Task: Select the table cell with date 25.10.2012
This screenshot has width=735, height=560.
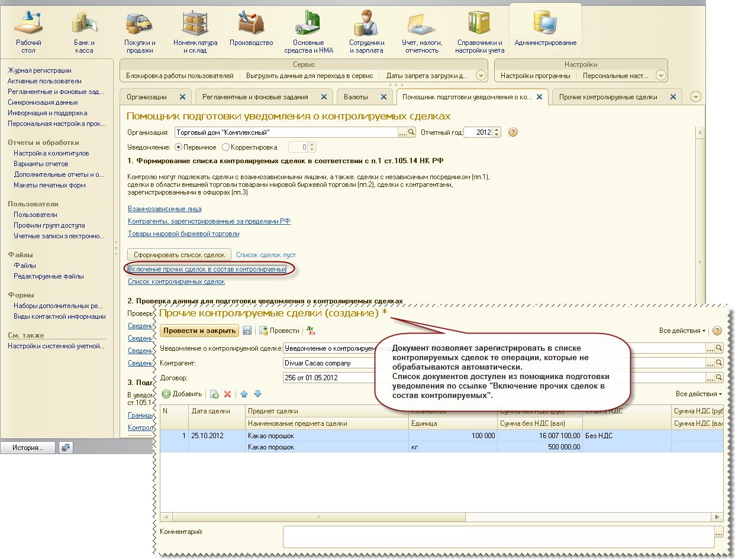Action: point(217,436)
